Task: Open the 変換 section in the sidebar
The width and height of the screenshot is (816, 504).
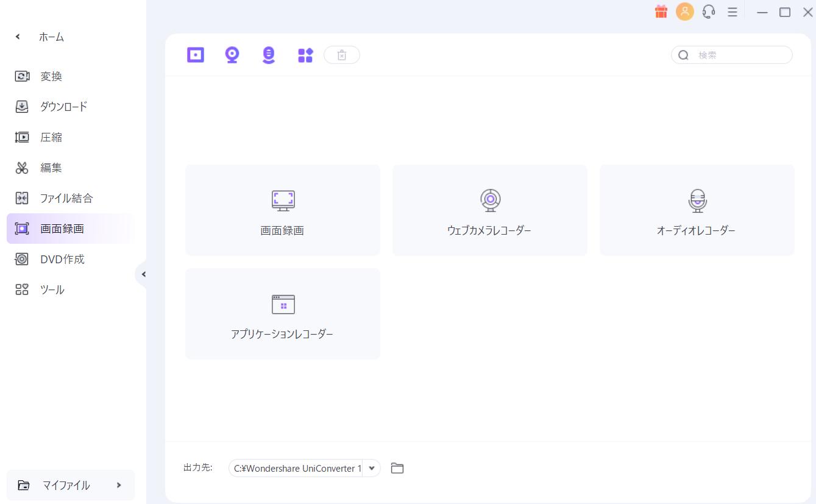Action: (x=71, y=76)
